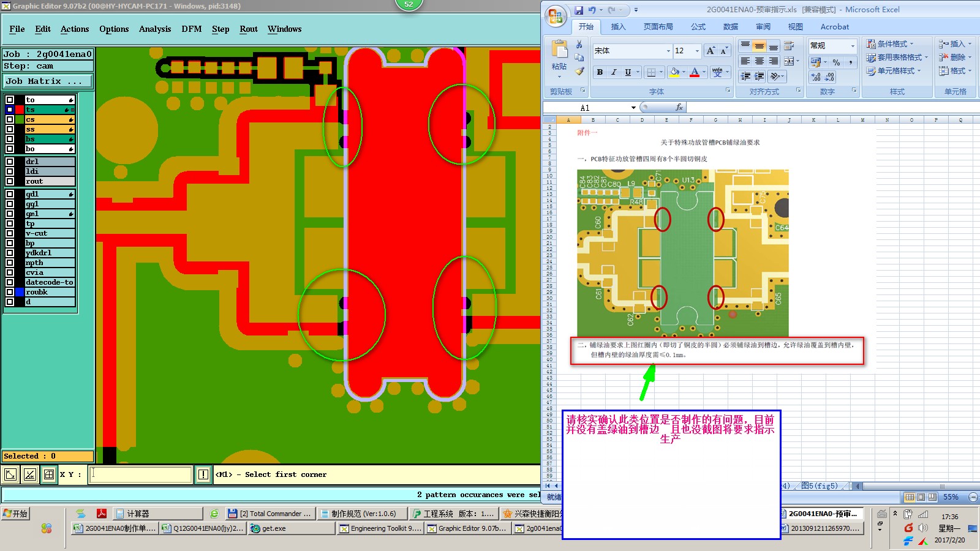980x551 pixels.
Task: Undo the last action in Excel
Action: (592, 10)
